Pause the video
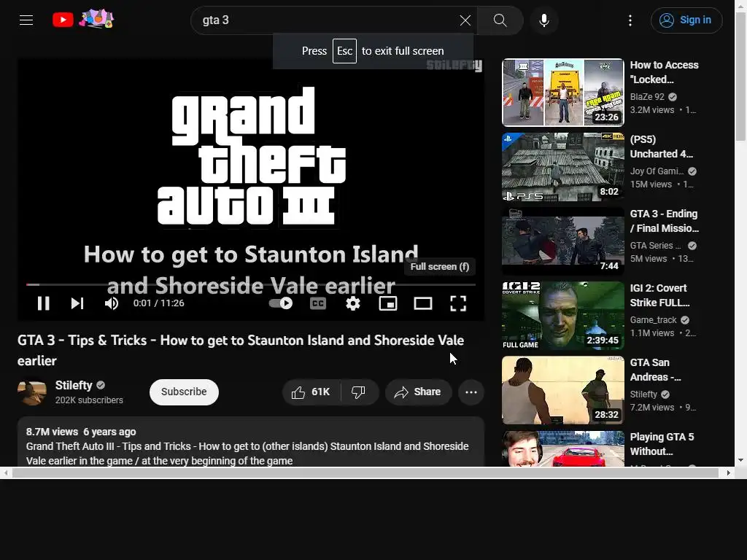The image size is (747, 560). click(x=43, y=303)
